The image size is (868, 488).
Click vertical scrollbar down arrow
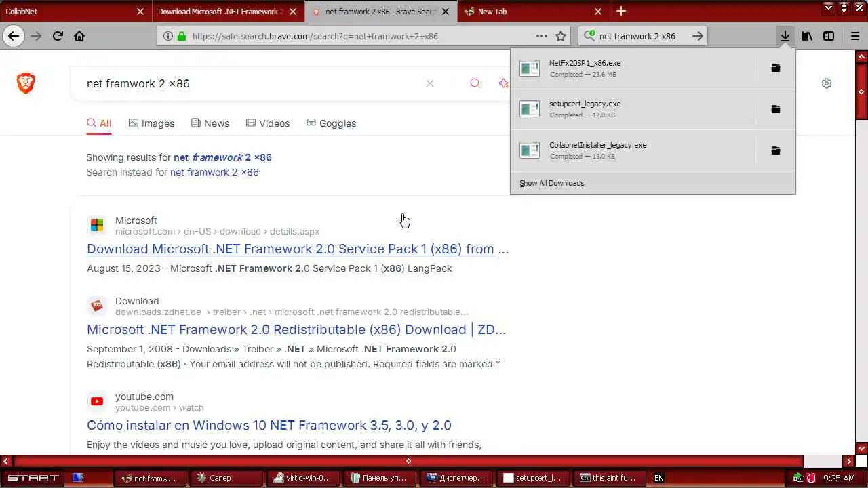(861, 448)
